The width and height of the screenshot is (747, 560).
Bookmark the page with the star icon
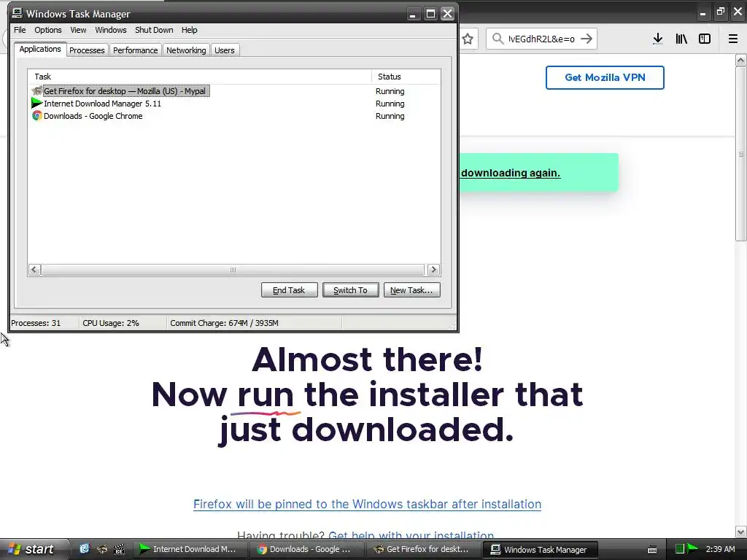click(x=468, y=39)
